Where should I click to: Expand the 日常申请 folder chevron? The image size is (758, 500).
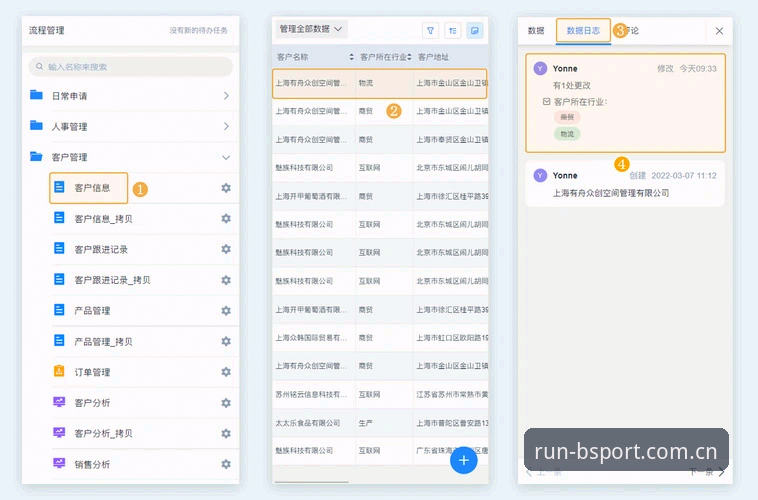pyautogui.click(x=226, y=96)
